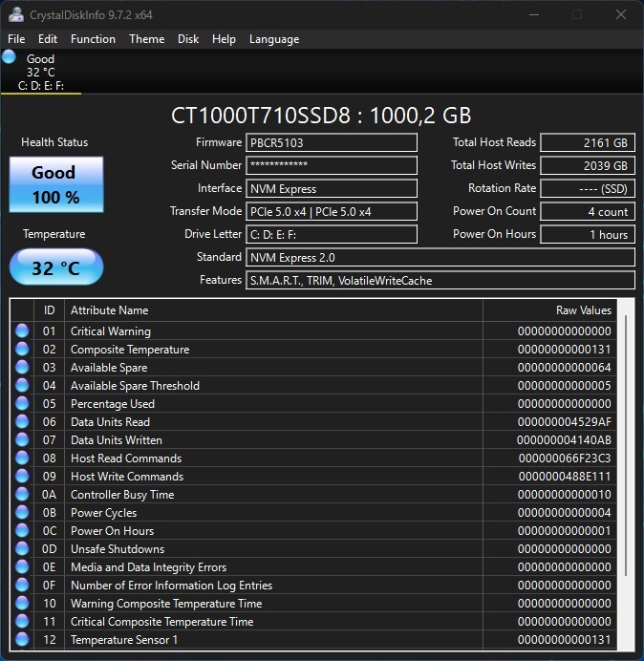Click the Firmware field showing PBCR5103
644x661 pixels.
point(332,142)
